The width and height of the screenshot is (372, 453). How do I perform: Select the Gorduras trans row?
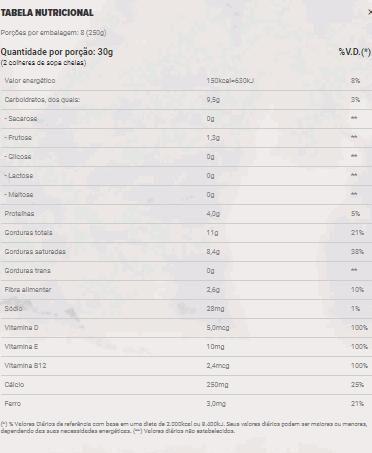point(186,271)
